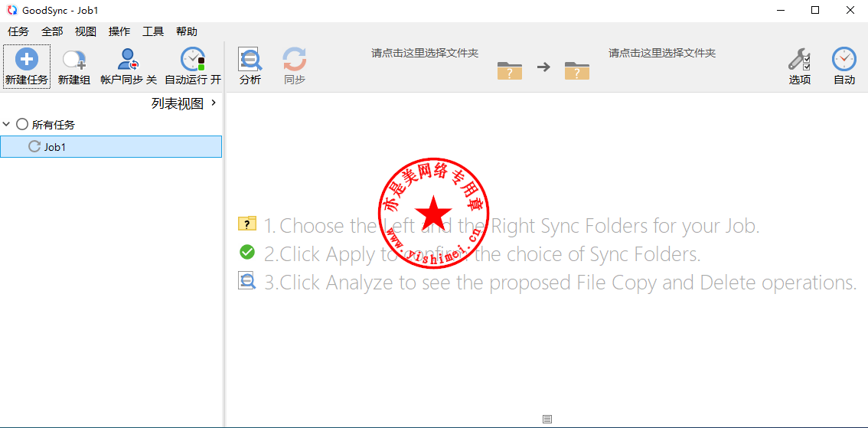Open Options (选项) wrench icon
Image resolution: width=868 pixels, height=428 pixels.
[x=799, y=59]
